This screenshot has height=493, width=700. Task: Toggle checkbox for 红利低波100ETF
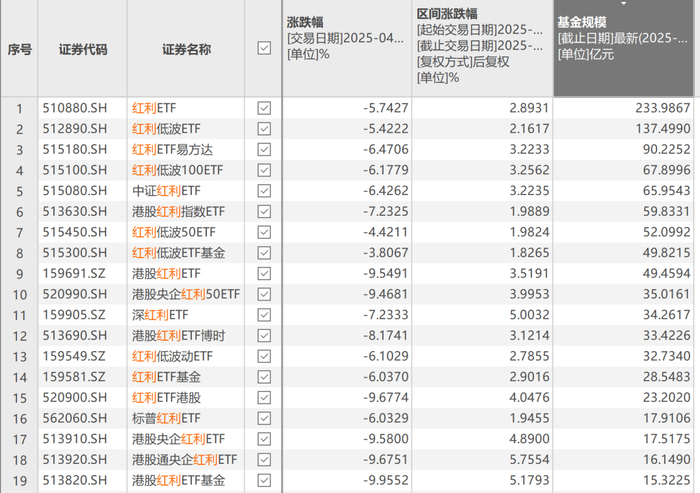(x=264, y=170)
